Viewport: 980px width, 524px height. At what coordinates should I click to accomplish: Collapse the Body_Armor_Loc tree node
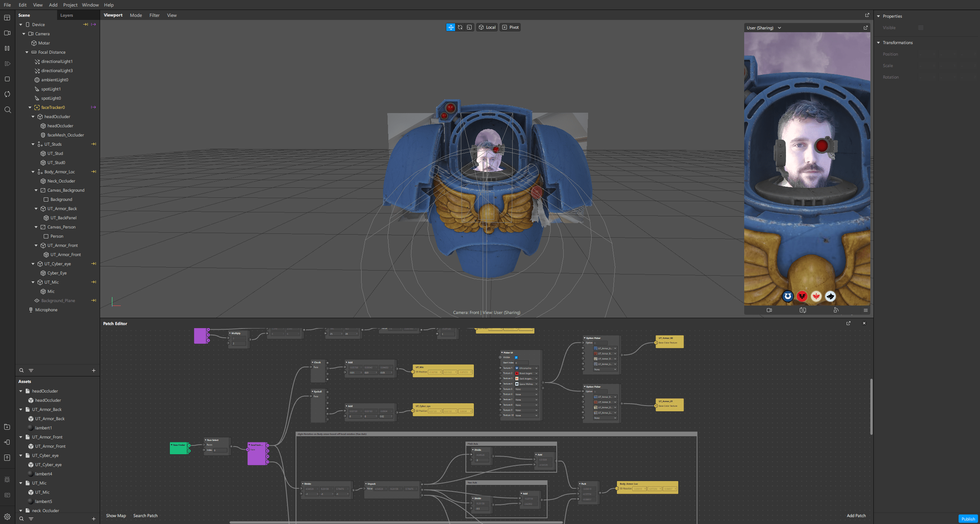[33, 172]
